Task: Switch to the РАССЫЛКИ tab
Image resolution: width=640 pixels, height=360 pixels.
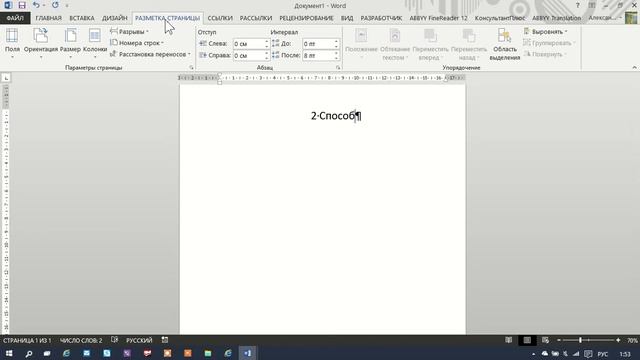Action: (x=256, y=18)
